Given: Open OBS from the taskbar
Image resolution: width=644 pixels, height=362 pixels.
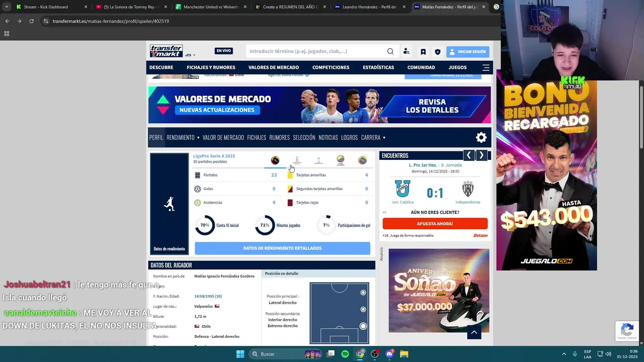Looking at the screenshot, I should click(374, 354).
